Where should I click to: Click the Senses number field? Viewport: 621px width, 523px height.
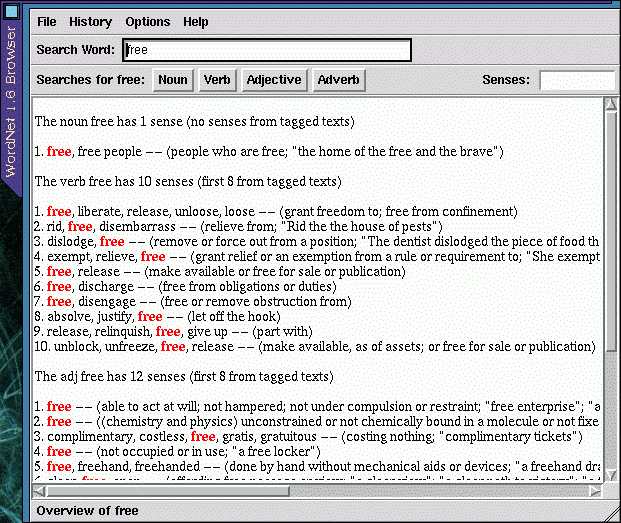pyautogui.click(x=577, y=80)
